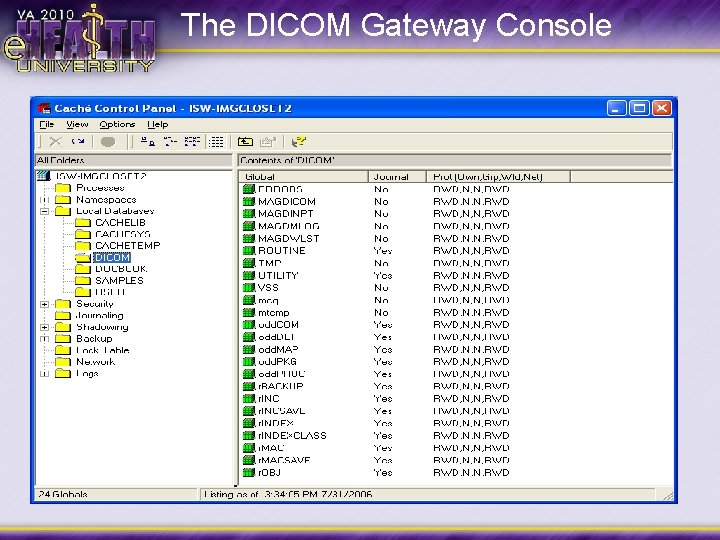Open the View menu
Screen dimensions: 720x540
pyautogui.click(x=77, y=124)
